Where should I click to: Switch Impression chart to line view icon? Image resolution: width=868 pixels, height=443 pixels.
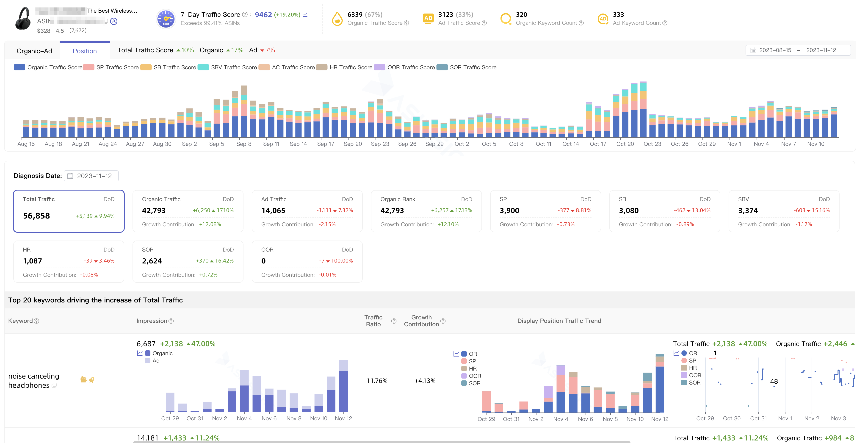(140, 353)
